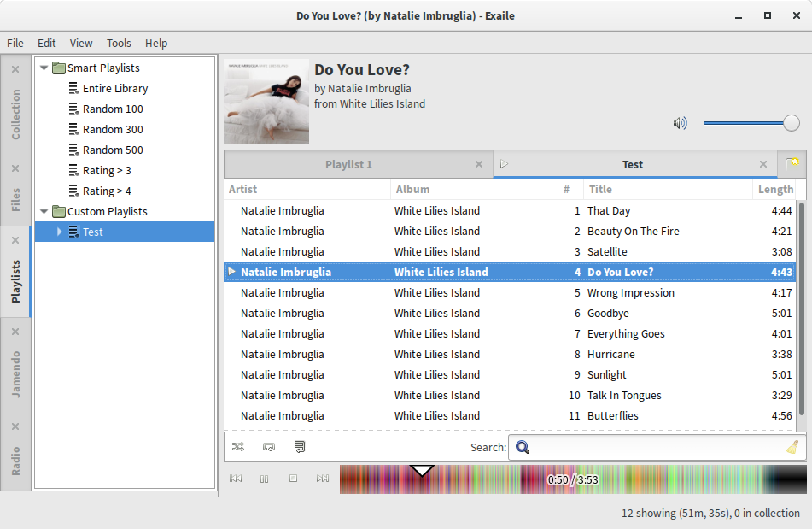Seek using the moodbar progress marker

[x=422, y=470]
